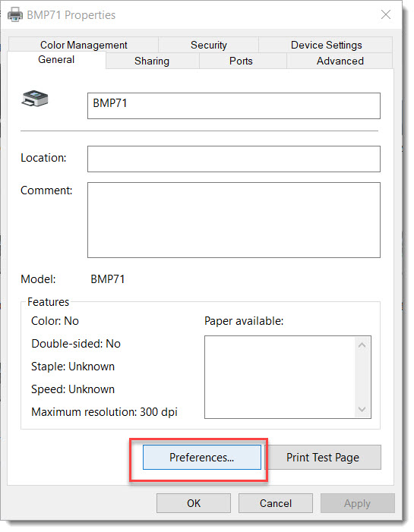Click the Preferences... button

(202, 458)
